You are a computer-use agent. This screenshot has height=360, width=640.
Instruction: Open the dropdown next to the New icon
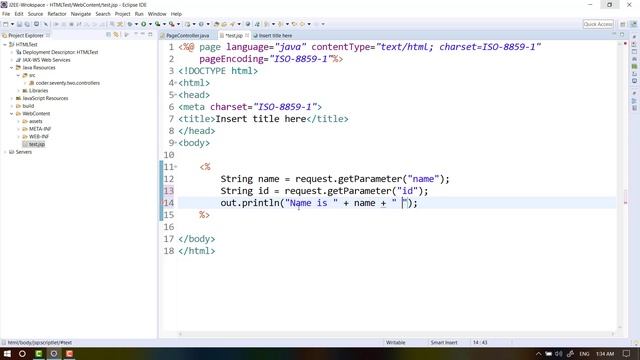pos(12,24)
